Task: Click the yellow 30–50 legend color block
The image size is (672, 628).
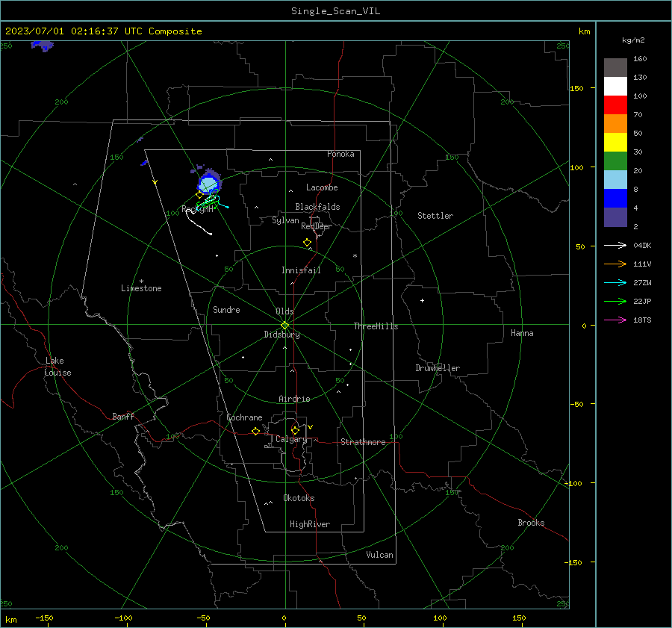Action: coord(615,143)
